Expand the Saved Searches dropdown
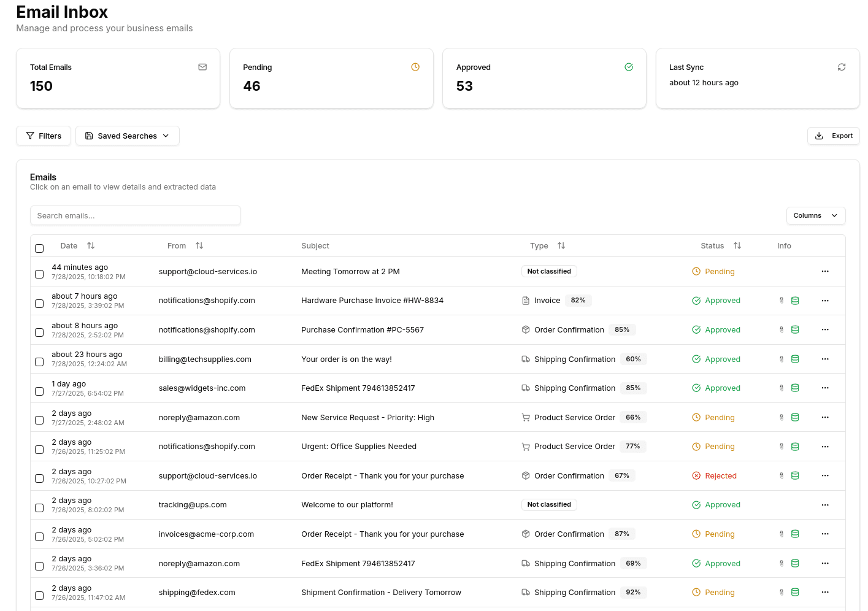This screenshot has width=868, height=611. 127,136
